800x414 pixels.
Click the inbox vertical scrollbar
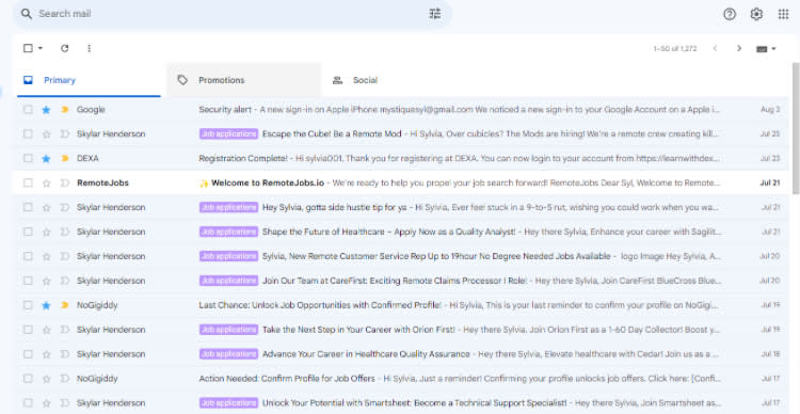(795, 129)
